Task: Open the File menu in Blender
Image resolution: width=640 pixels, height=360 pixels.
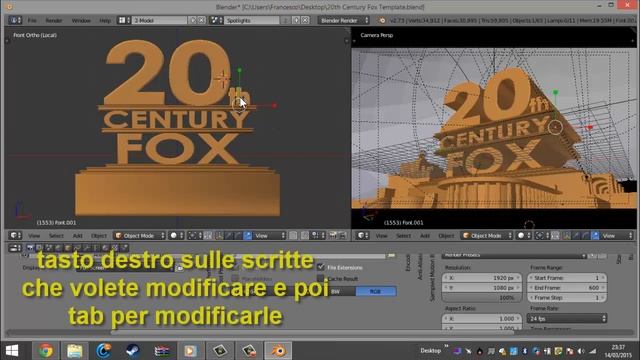Action: (32, 20)
